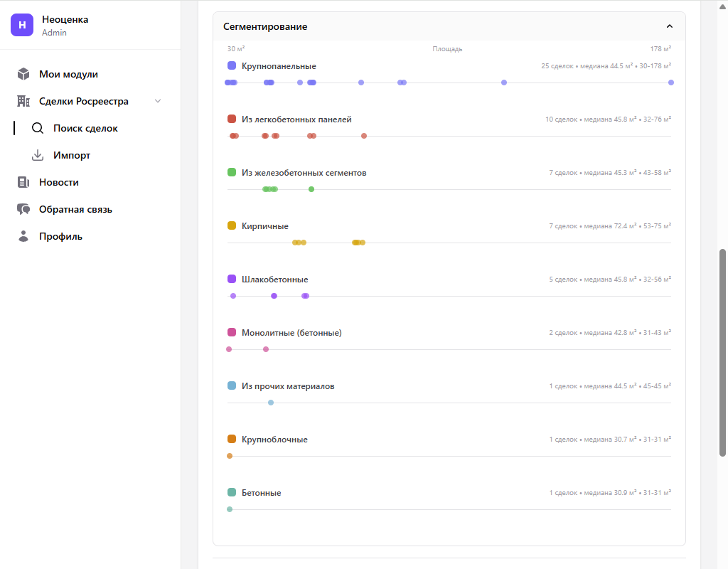Click the Обратная связь chat icon

pos(23,209)
